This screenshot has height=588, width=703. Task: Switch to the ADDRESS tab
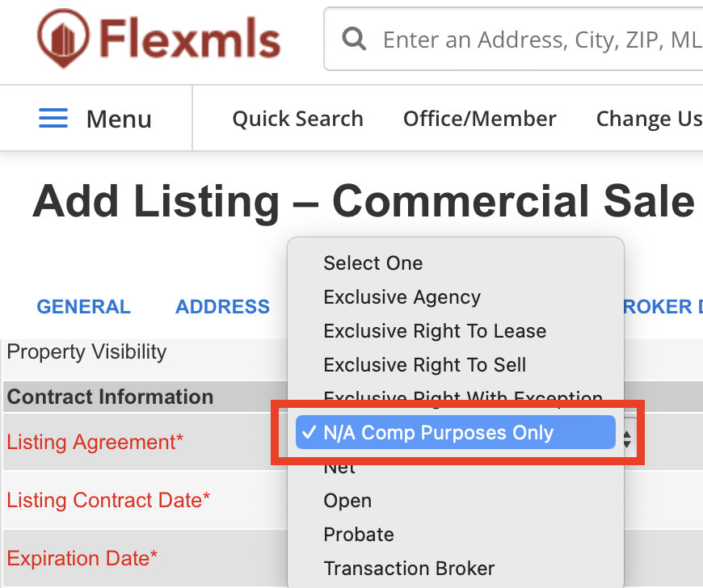(222, 307)
